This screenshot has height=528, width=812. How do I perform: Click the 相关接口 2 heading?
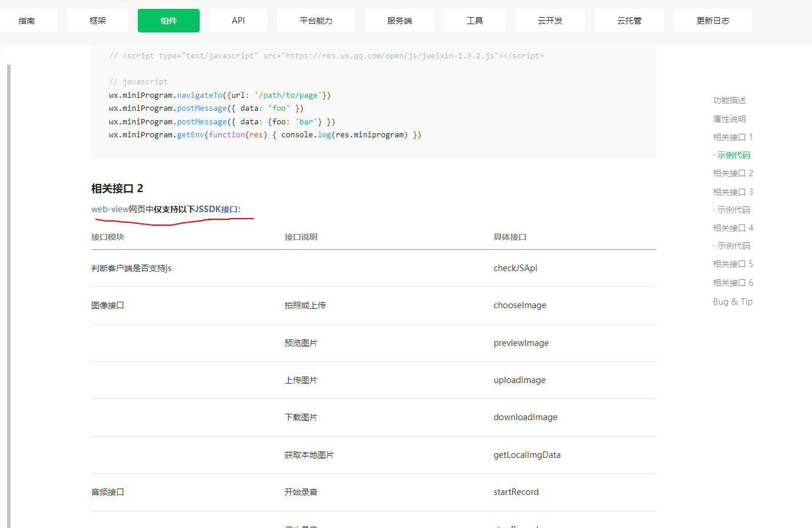pos(117,189)
